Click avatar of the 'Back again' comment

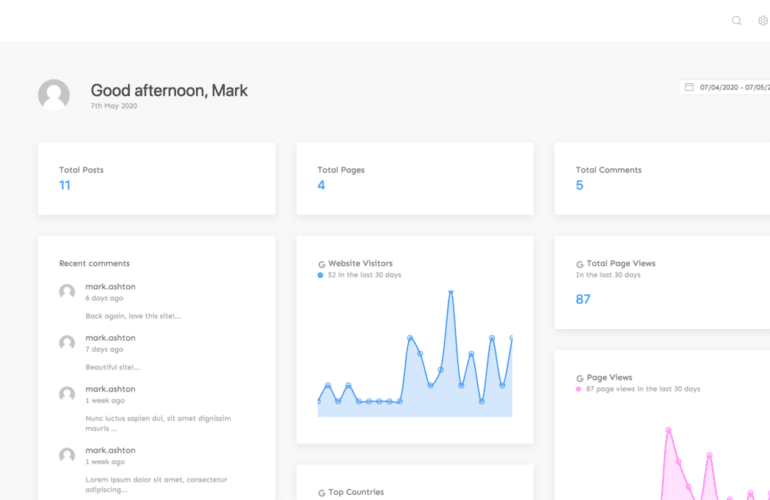point(67,292)
